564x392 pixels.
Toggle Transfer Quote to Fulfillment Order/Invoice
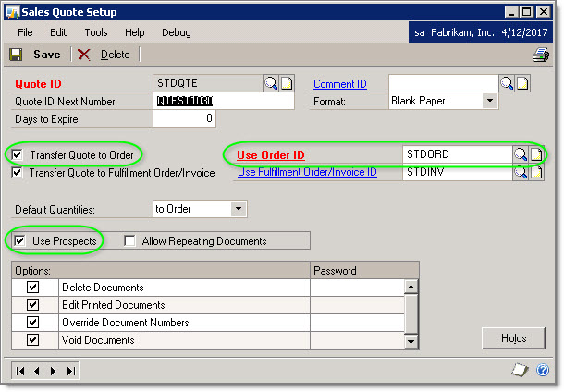point(17,173)
